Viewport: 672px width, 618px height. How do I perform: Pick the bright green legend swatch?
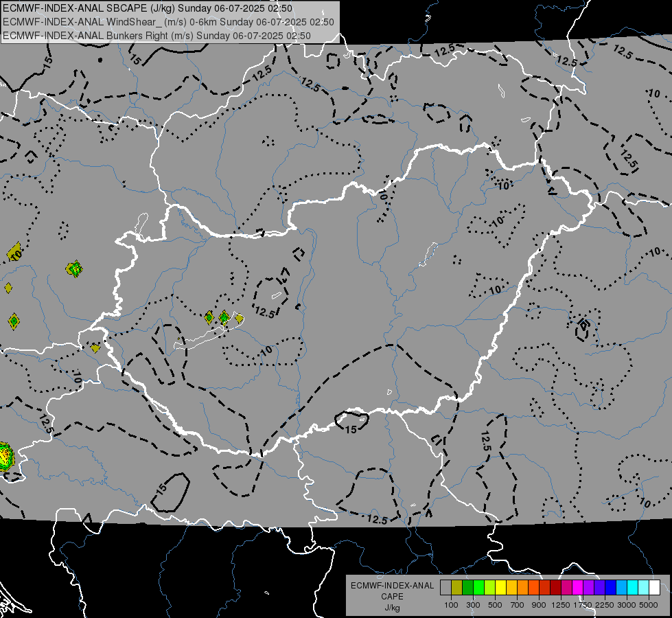click(478, 587)
